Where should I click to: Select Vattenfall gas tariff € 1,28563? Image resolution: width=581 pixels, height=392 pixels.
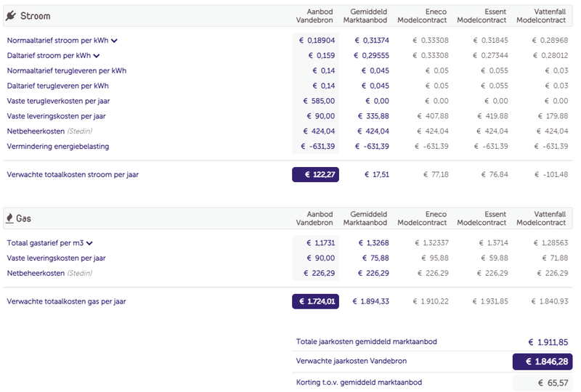550,243
